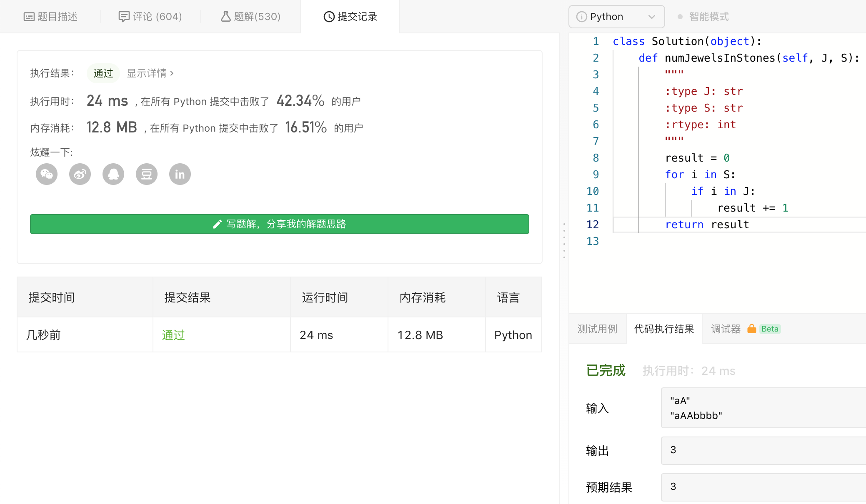Share result via QQ icon
This screenshot has width=866, height=504.
pos(113,174)
